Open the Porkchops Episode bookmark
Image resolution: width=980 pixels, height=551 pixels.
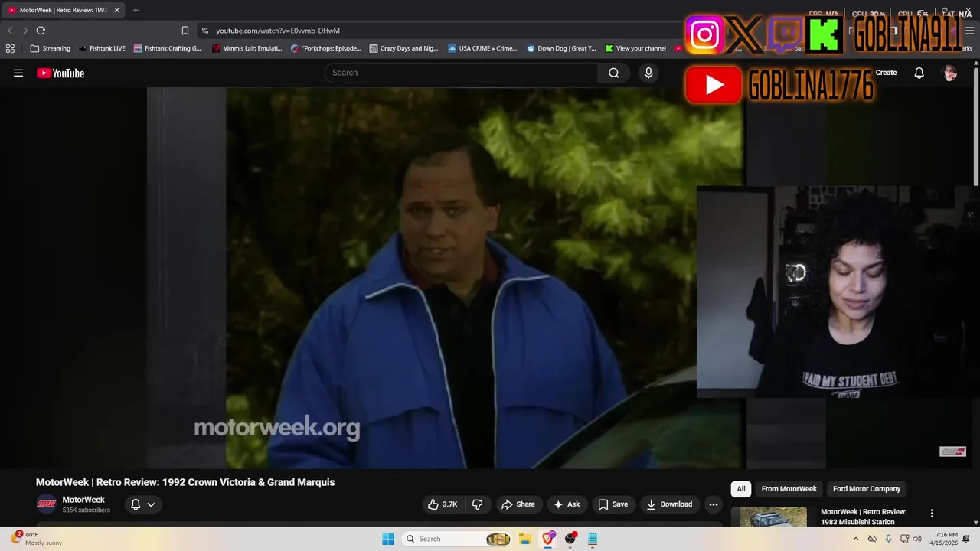coord(326,48)
